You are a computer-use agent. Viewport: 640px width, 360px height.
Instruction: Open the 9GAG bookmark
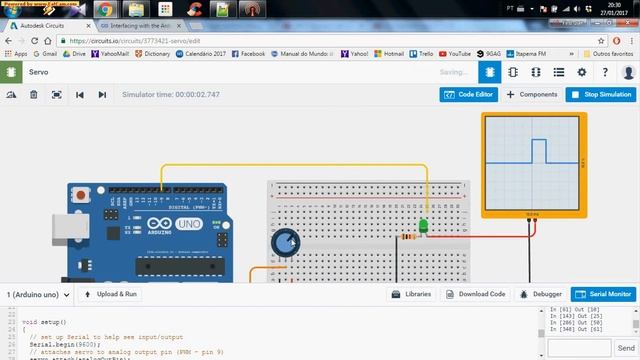[x=489, y=54]
